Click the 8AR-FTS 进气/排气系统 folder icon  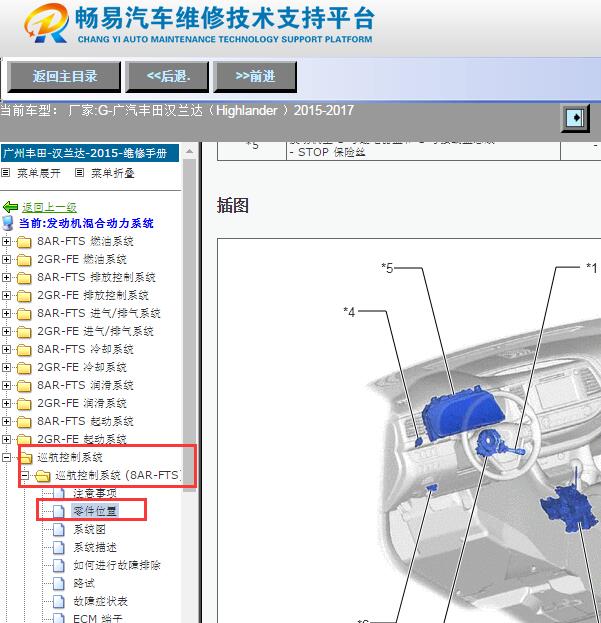[24, 314]
